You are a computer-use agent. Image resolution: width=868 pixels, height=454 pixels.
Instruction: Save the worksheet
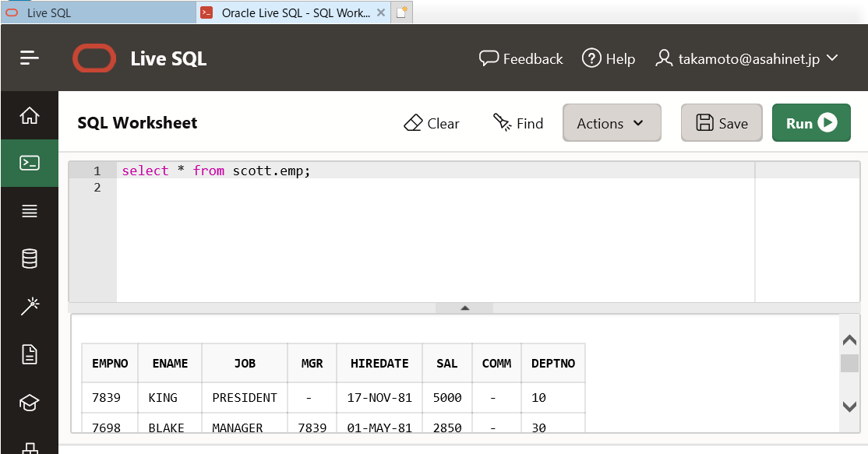pos(722,123)
